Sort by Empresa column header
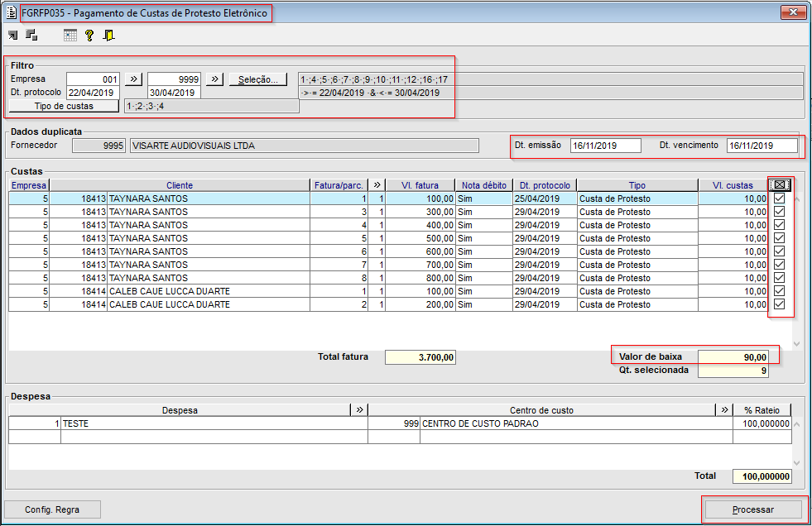The image size is (812, 526). tap(29, 185)
